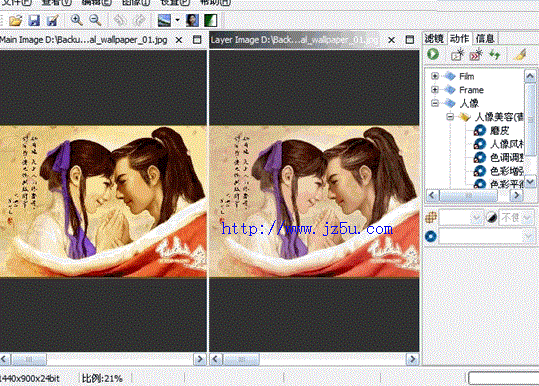Image resolution: width=539 pixels, height=386 pixels.
Task: Click the empty status bar field
Action: coord(503,378)
